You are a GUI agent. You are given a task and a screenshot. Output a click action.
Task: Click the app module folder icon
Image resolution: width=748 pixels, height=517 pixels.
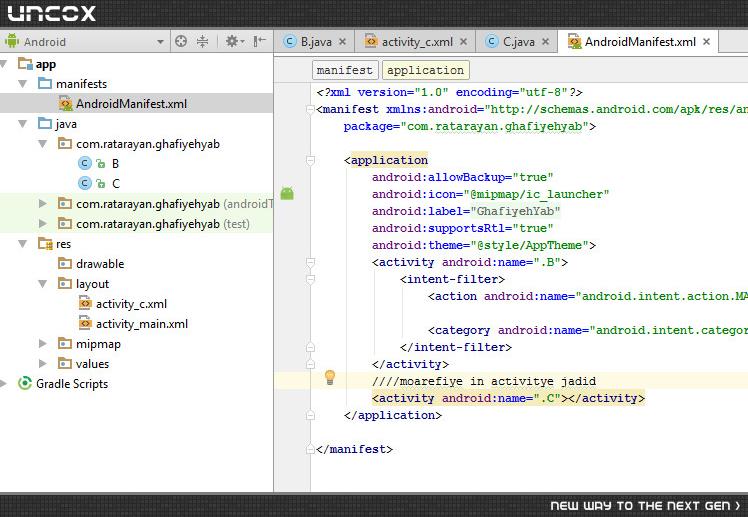25,63
